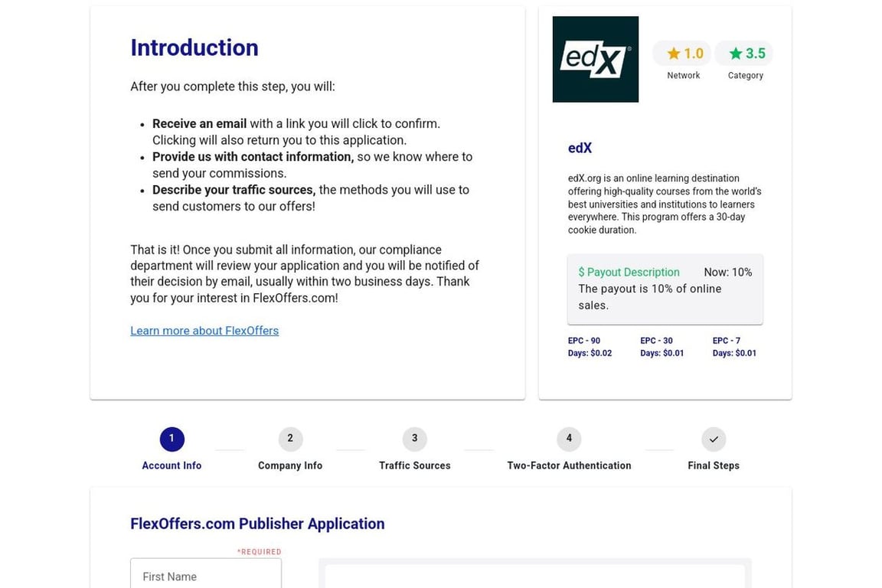This screenshot has width=882, height=588.
Task: Click the EPC - 30 Days value
Action: 662,347
